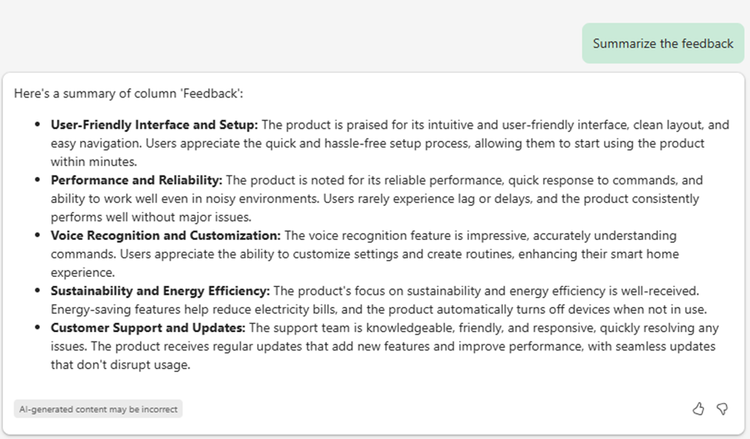Click the 'Here's a summary of column' intro line
Screen dimensions: 750x439
[128, 94]
